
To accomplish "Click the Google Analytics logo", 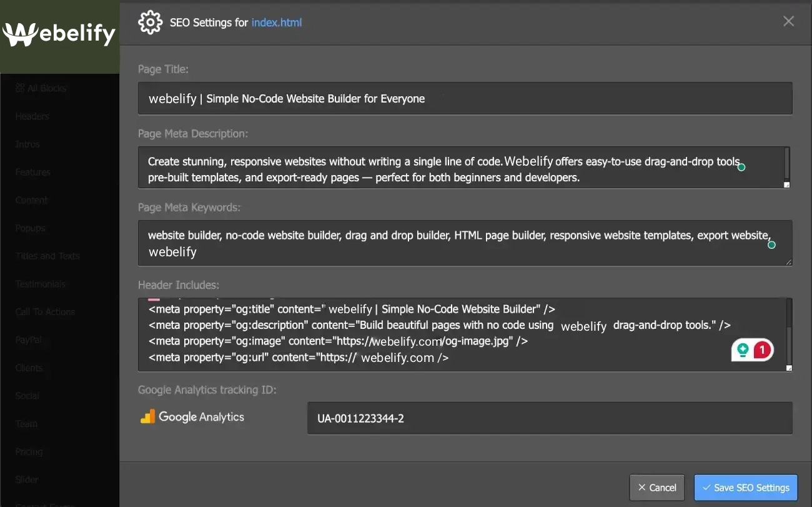I will [192, 416].
